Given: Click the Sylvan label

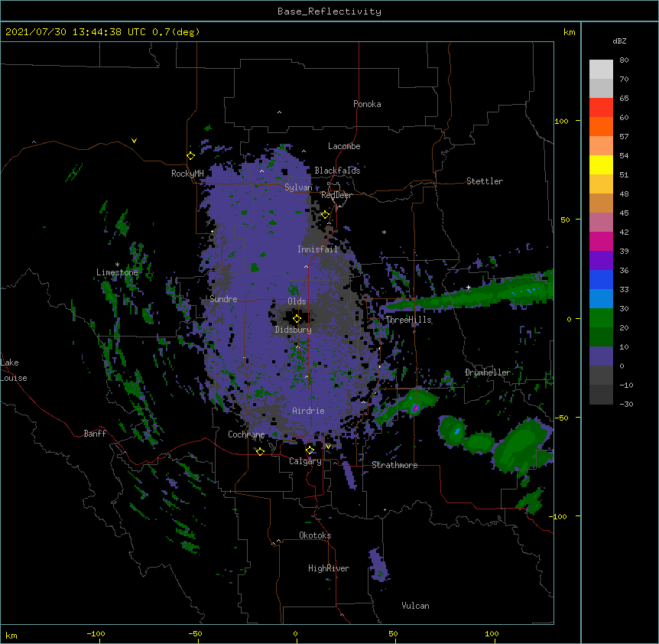Looking at the screenshot, I should [298, 187].
